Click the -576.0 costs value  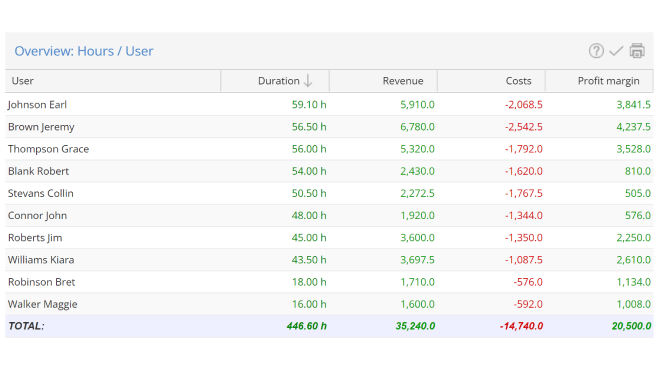tap(528, 282)
